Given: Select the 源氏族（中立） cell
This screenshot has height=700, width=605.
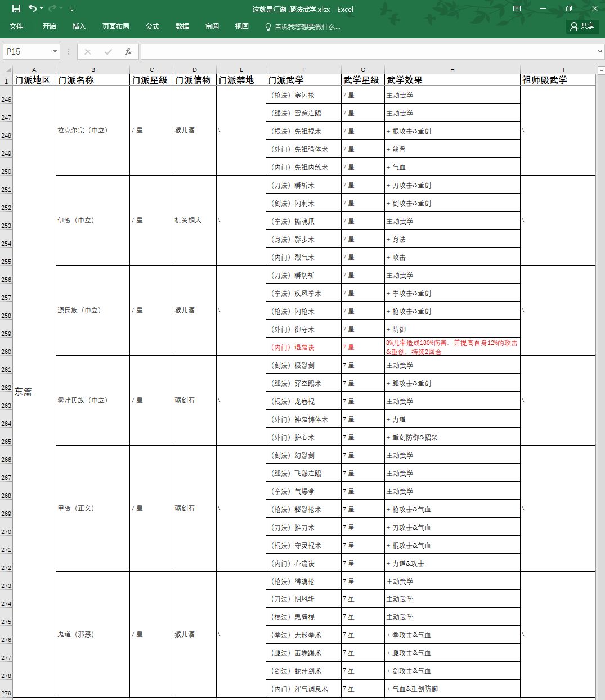Looking at the screenshot, I should pyautogui.click(x=93, y=311).
